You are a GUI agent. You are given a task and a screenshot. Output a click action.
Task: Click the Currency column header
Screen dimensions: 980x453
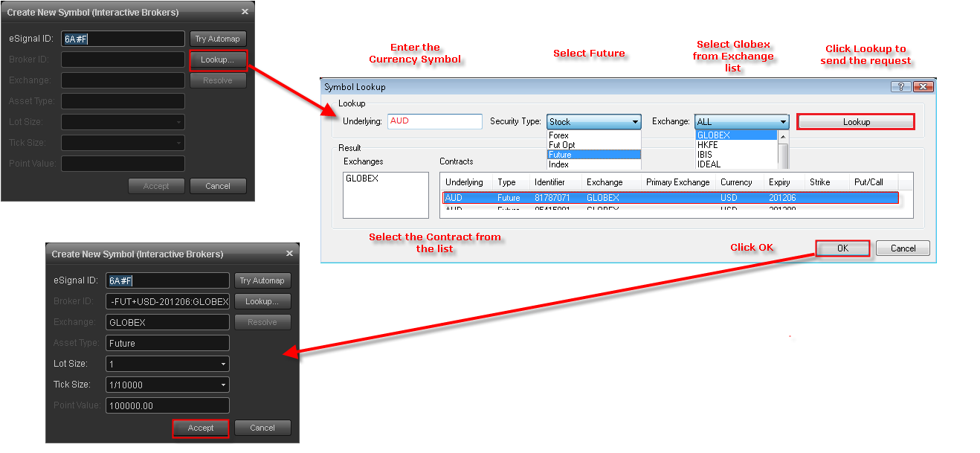click(x=741, y=182)
